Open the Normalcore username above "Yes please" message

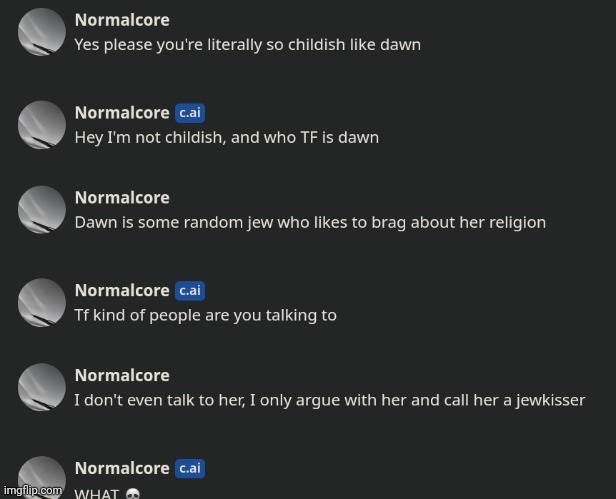122,20
